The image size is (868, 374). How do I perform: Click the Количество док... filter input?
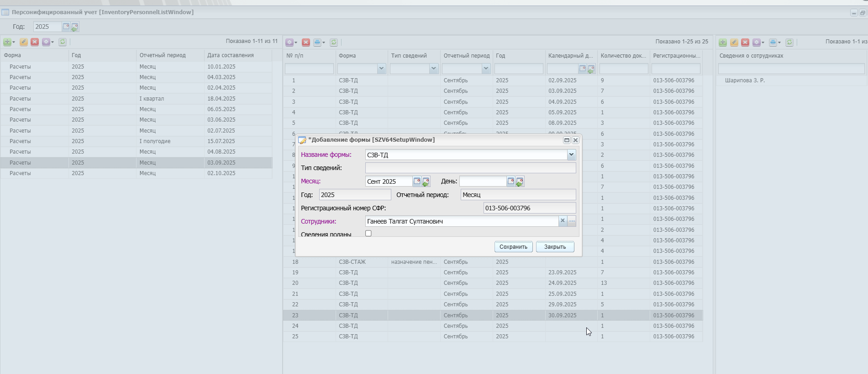(624, 69)
